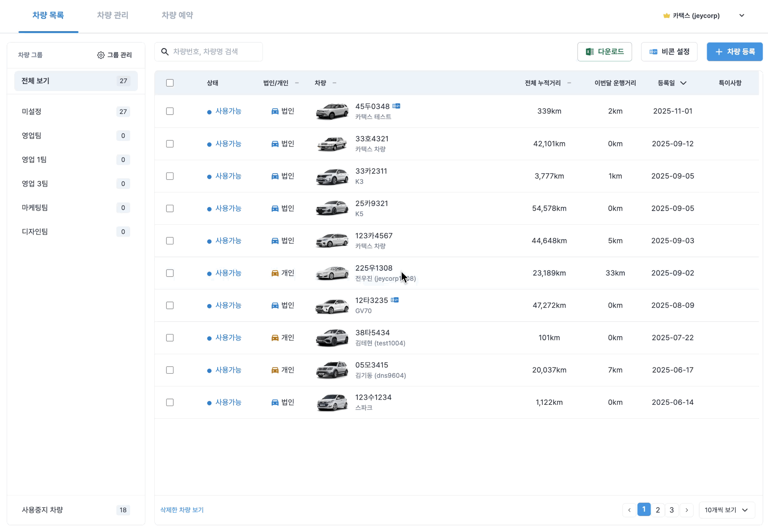Image resolution: width=768 pixels, height=532 pixels.
Task: Open the 삭제한 차량 보기 link
Action: (182, 510)
